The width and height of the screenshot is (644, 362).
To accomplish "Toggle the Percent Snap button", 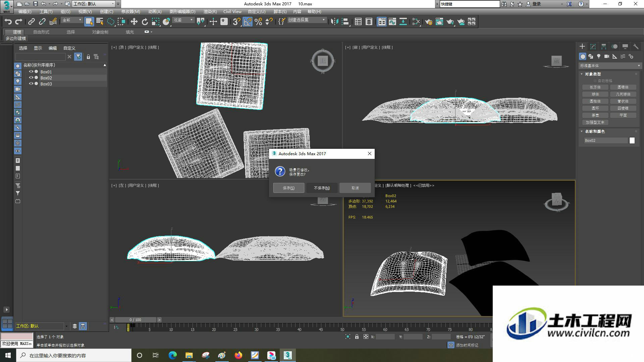I will 258,22.
